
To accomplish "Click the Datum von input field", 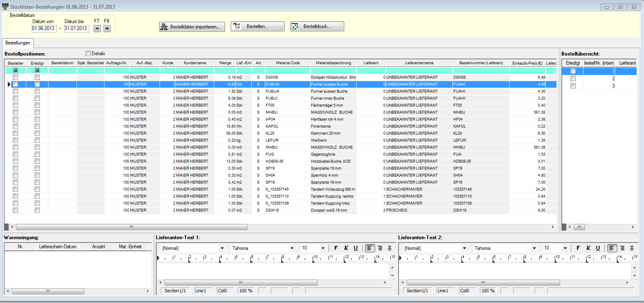I will tap(44, 28).
